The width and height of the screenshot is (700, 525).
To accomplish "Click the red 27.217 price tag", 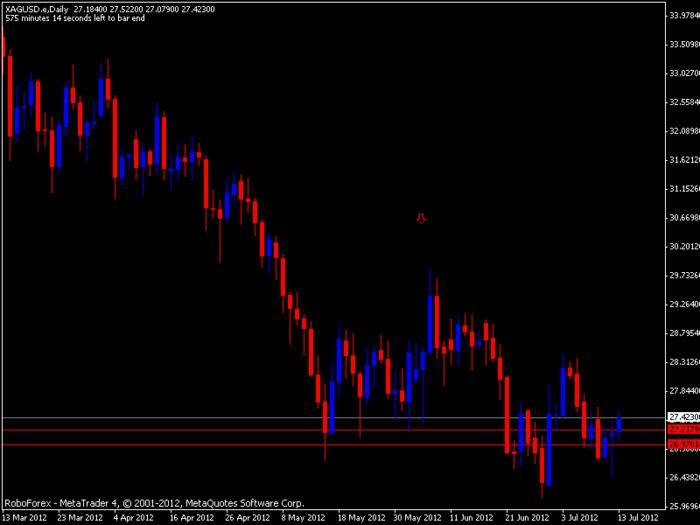I will coord(684,429).
